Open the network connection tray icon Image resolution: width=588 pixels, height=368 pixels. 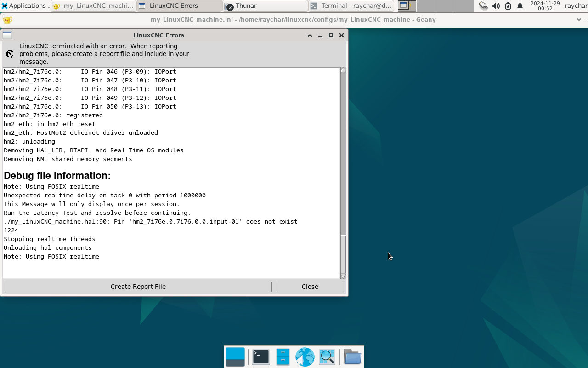483,6
